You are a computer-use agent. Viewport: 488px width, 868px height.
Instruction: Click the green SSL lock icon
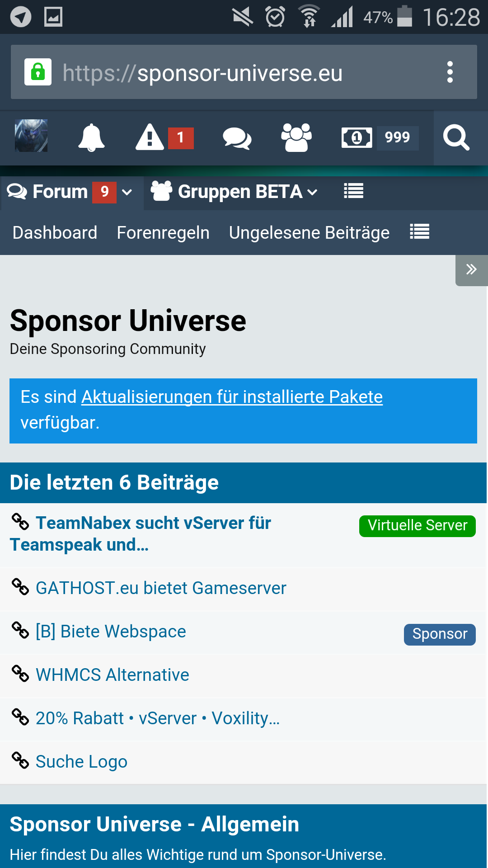38,72
